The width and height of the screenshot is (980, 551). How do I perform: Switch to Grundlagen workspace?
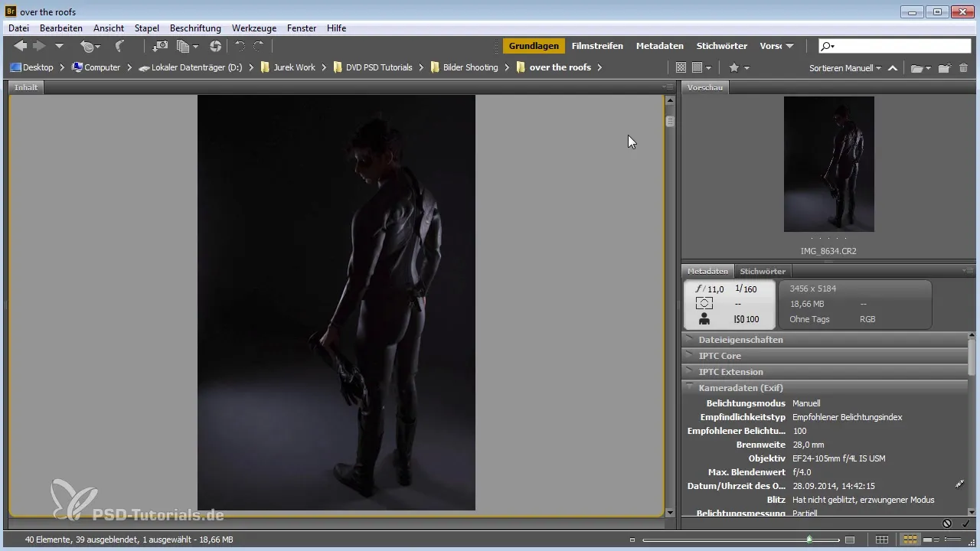point(534,46)
